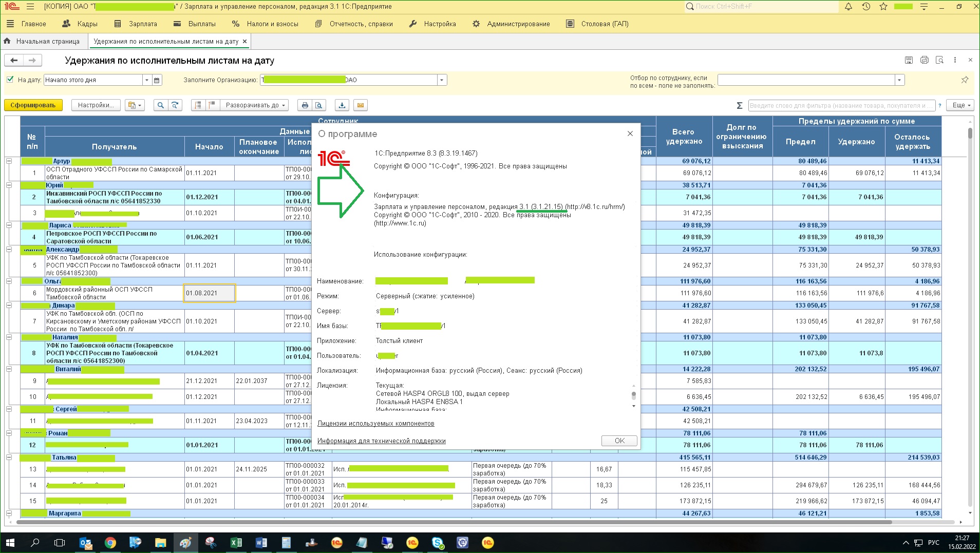Click the employee filter input field
Viewport: 980px width, 553px height.
point(806,80)
